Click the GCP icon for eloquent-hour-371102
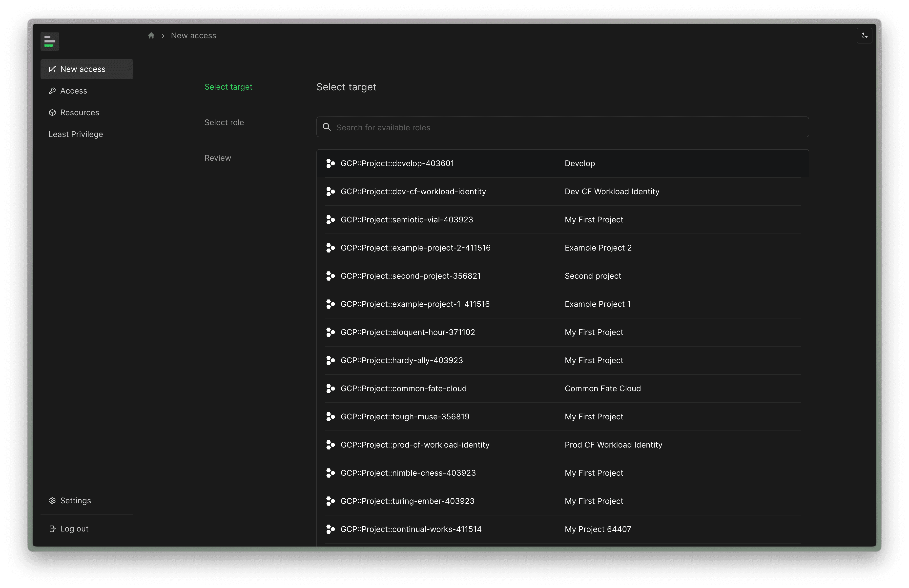Viewport: 909px width, 588px height. [330, 332]
